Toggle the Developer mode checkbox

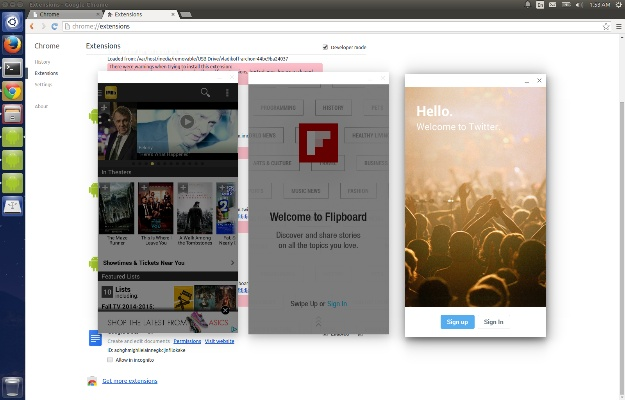click(x=326, y=47)
